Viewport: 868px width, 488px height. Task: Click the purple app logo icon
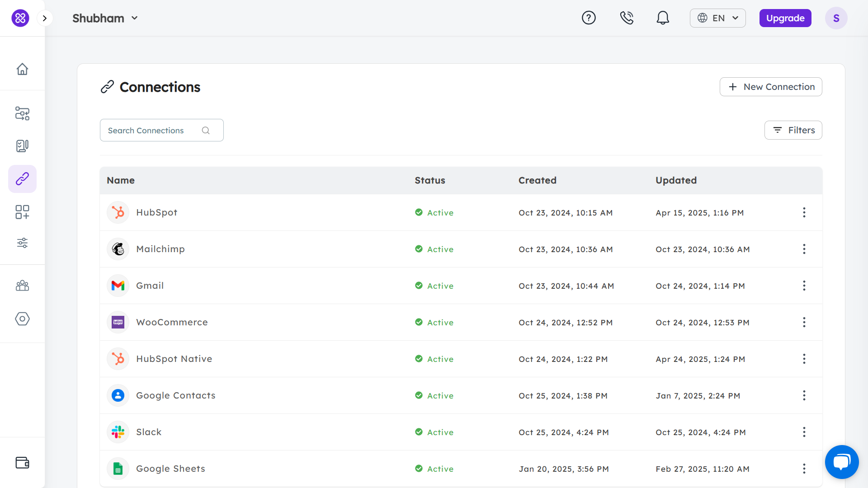[x=20, y=18]
